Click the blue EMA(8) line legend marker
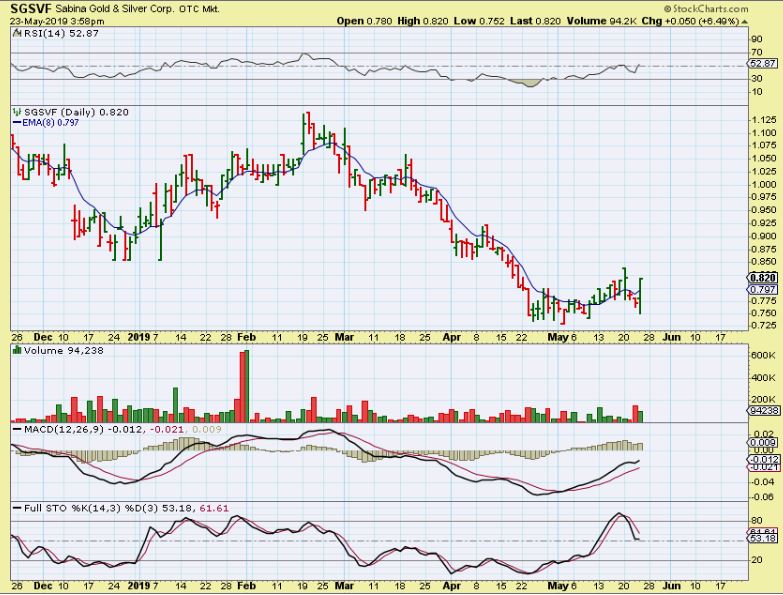783x595 pixels. [14, 123]
